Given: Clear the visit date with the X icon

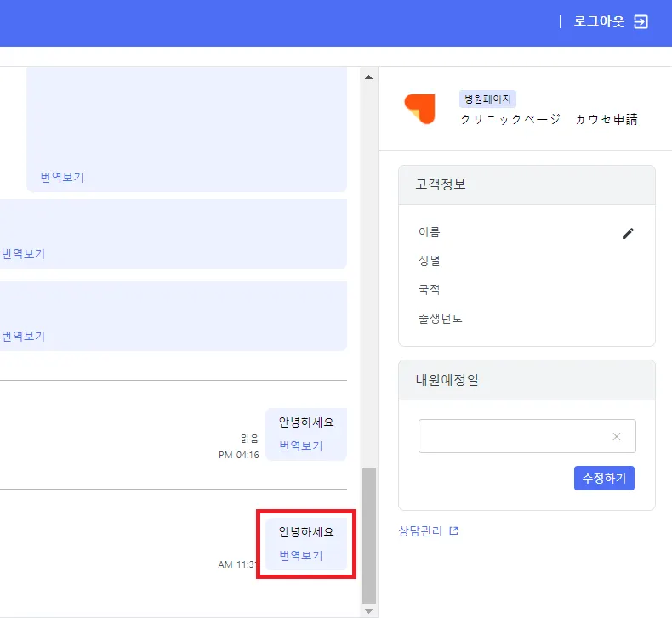Looking at the screenshot, I should click(x=617, y=436).
